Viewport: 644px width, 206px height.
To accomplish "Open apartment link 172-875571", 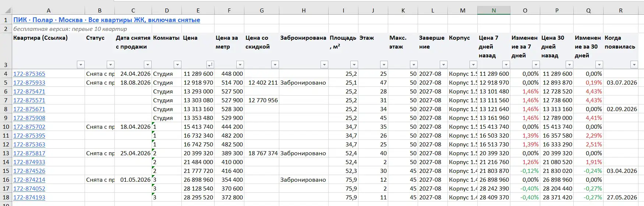I will tap(29, 100).
